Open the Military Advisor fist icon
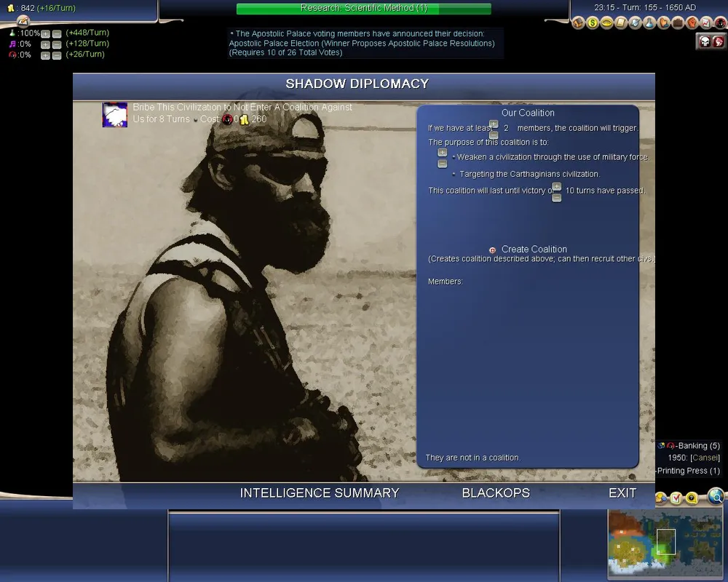 (x=692, y=23)
